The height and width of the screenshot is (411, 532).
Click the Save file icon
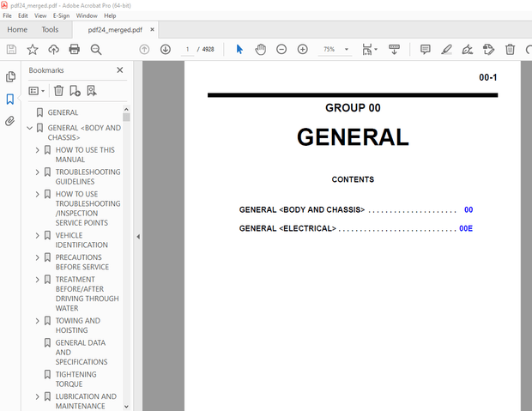pyautogui.click(x=11, y=50)
